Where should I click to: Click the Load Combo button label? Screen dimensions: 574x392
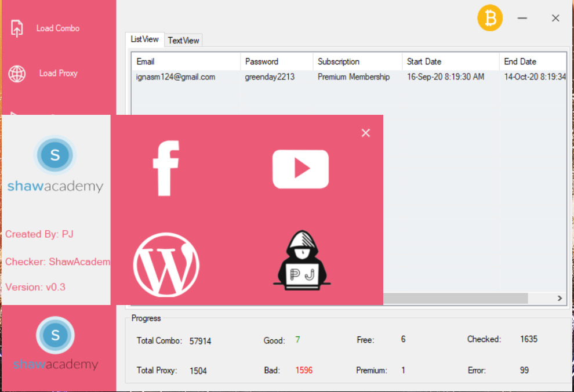[x=58, y=28]
